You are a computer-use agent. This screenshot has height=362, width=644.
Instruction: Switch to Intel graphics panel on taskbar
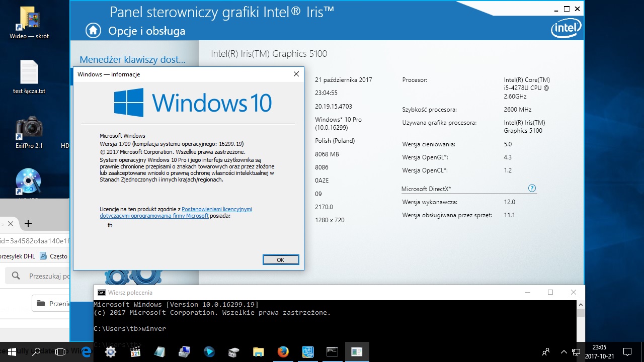[x=308, y=352]
